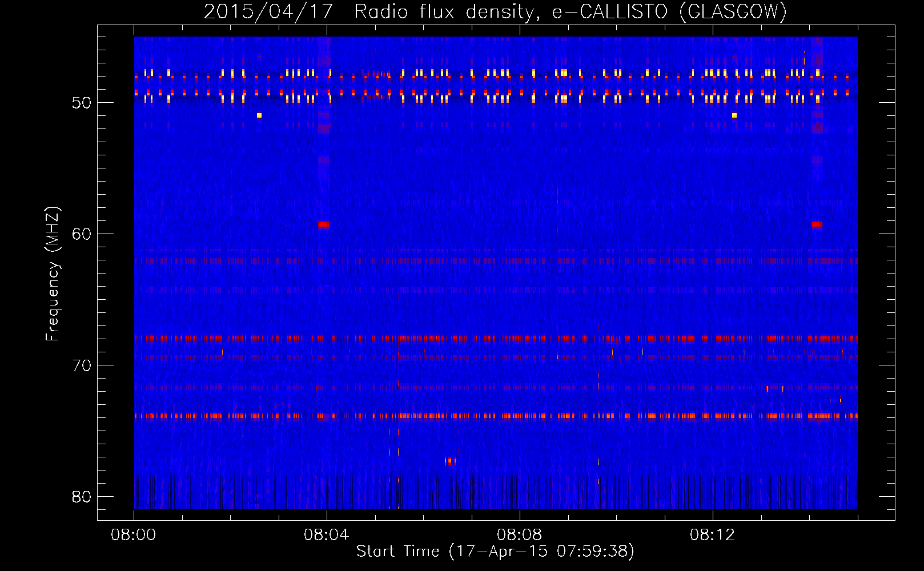The height and width of the screenshot is (571, 924).
Task: Click the small orange spot near 78 MHz
Action: coord(450,461)
